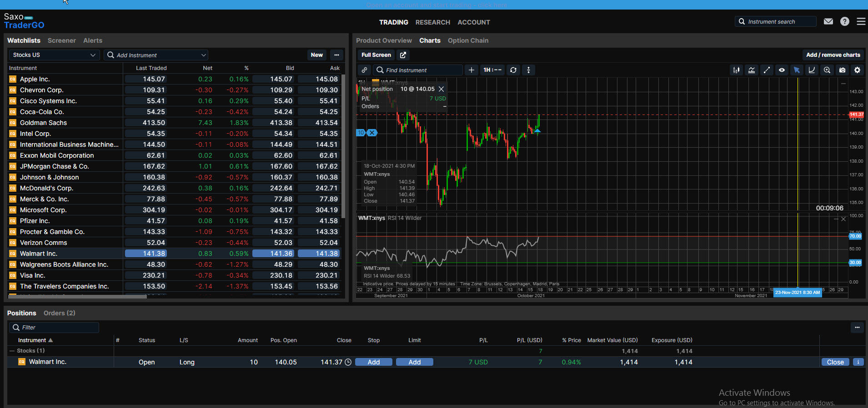
Task: Sort positions by Instrument column
Action: pyautogui.click(x=35, y=340)
